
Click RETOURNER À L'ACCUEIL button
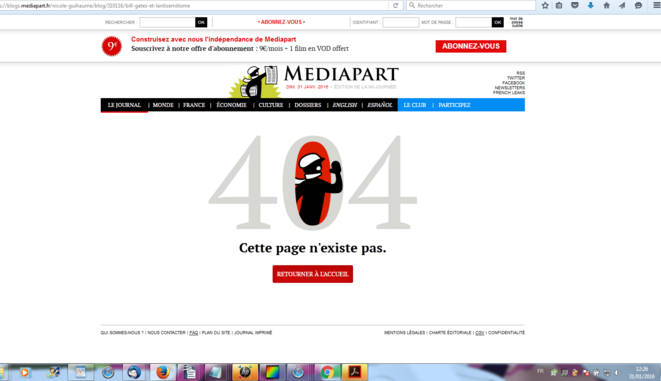tap(313, 274)
